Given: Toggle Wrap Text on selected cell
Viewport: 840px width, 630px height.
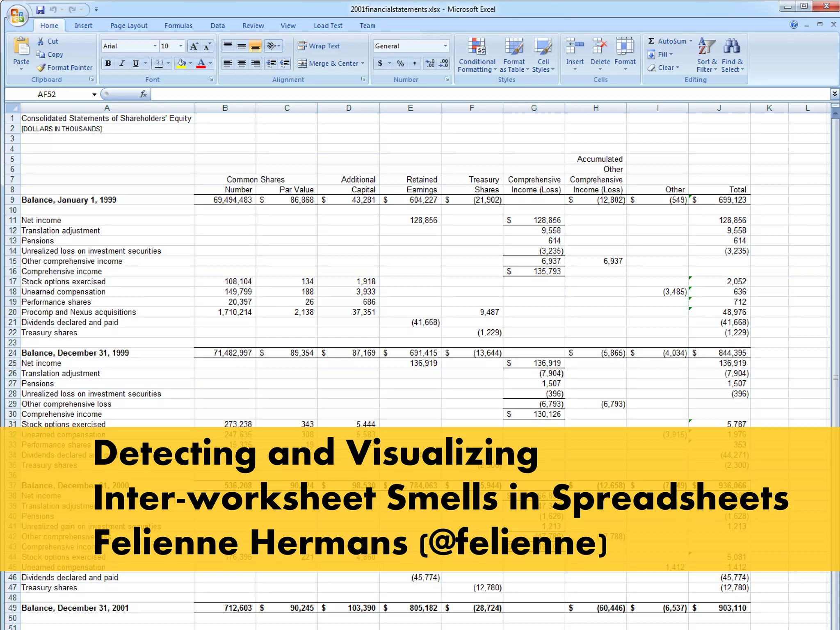Looking at the screenshot, I should (319, 46).
